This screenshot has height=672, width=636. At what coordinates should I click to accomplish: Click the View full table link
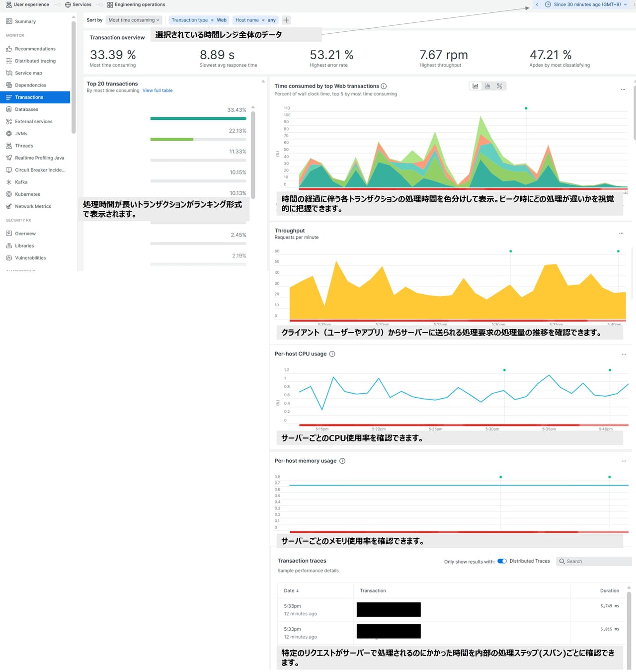click(x=158, y=90)
